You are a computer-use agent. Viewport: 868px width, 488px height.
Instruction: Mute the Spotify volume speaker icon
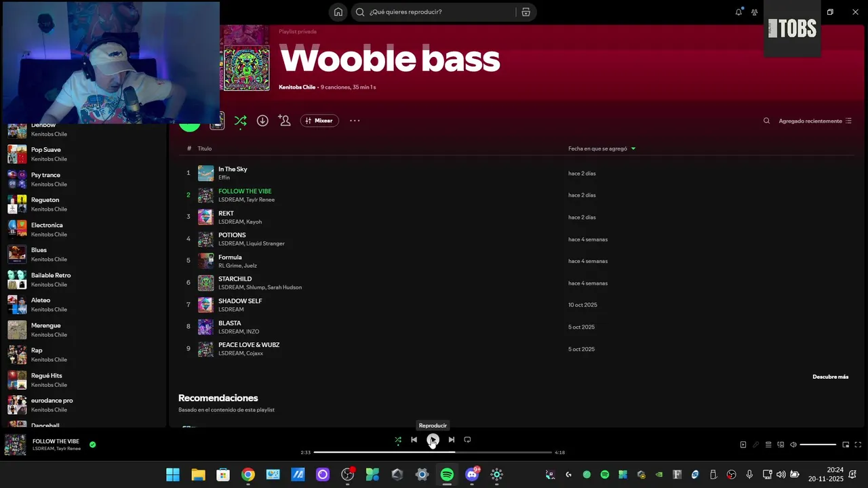(x=793, y=445)
